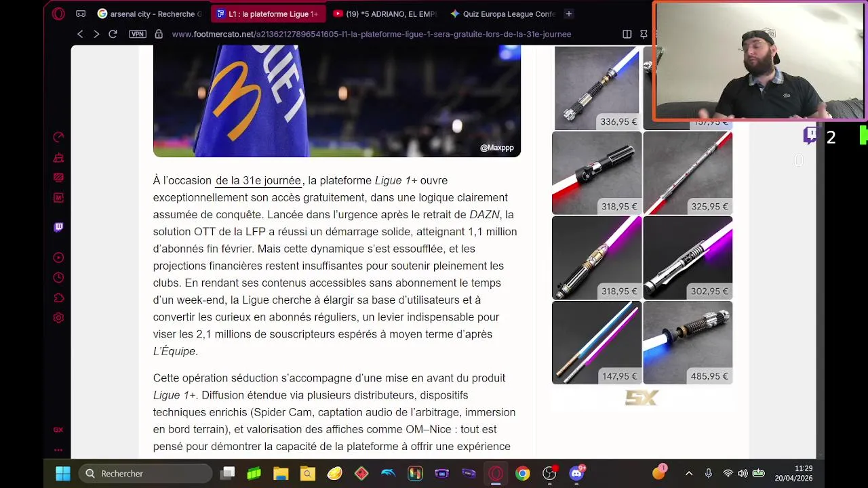The image size is (868, 488).
Task: Toggle split screen view icon
Action: point(627,34)
